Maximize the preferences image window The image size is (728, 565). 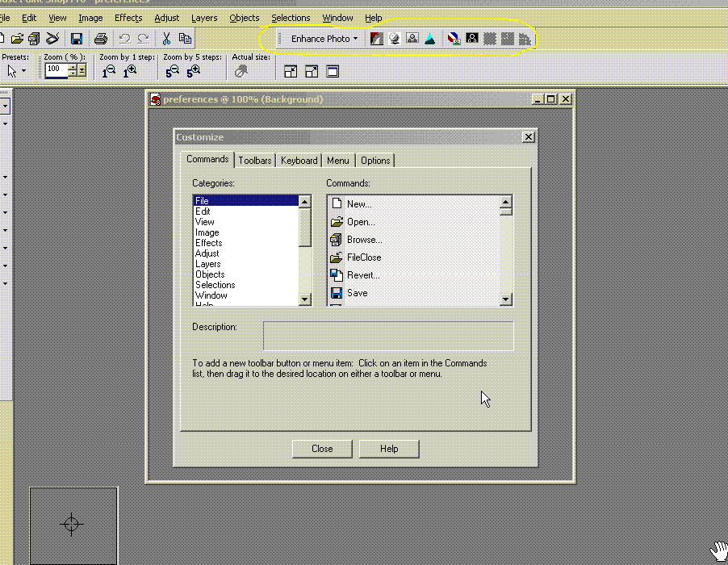(551, 99)
